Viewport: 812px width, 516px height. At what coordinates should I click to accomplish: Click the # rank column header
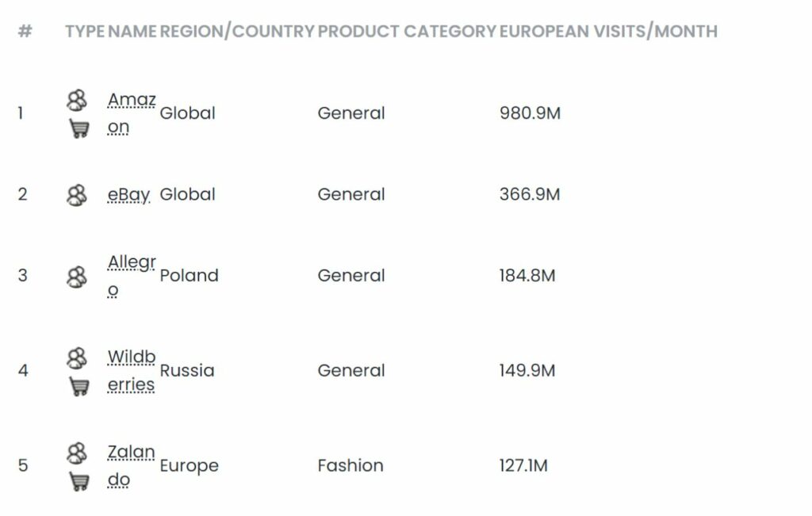point(25,32)
